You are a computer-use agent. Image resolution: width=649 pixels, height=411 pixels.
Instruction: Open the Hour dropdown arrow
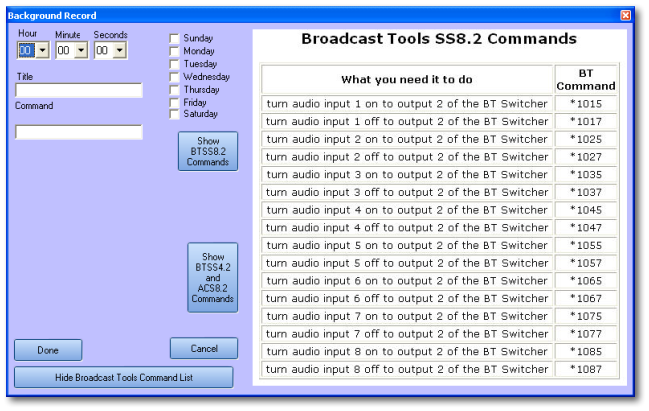click(43, 50)
